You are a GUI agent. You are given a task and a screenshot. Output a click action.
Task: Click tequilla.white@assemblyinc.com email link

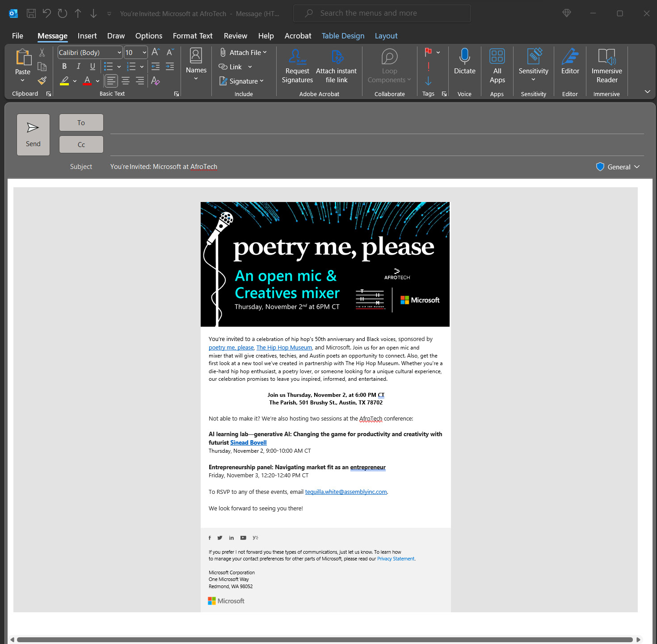346,492
